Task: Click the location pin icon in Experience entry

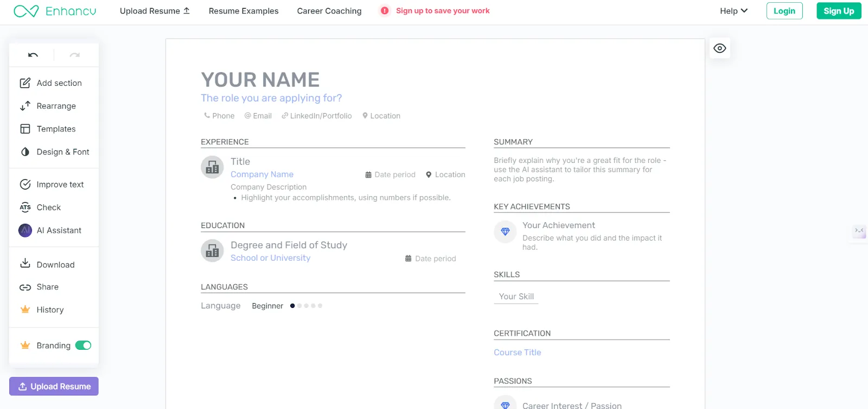Action: (x=429, y=175)
